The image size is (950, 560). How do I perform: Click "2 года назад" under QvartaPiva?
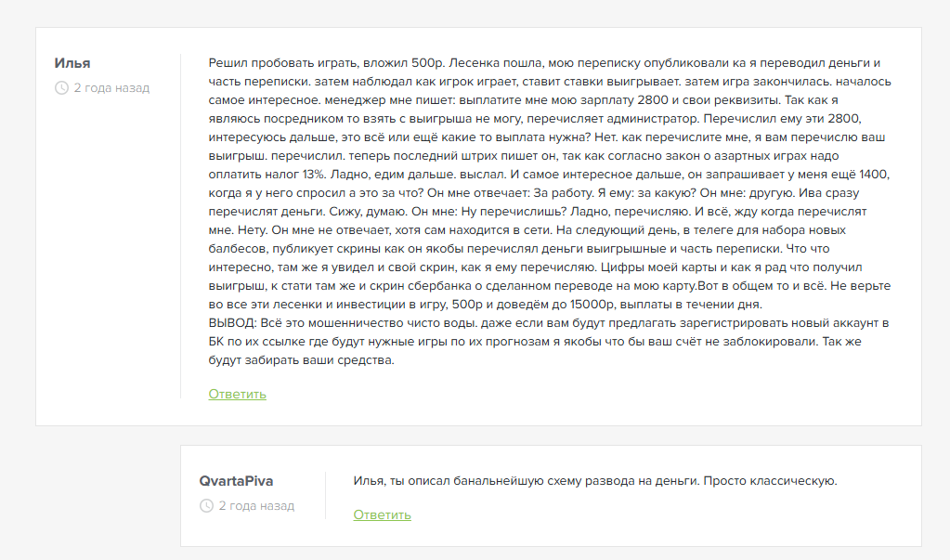256,505
